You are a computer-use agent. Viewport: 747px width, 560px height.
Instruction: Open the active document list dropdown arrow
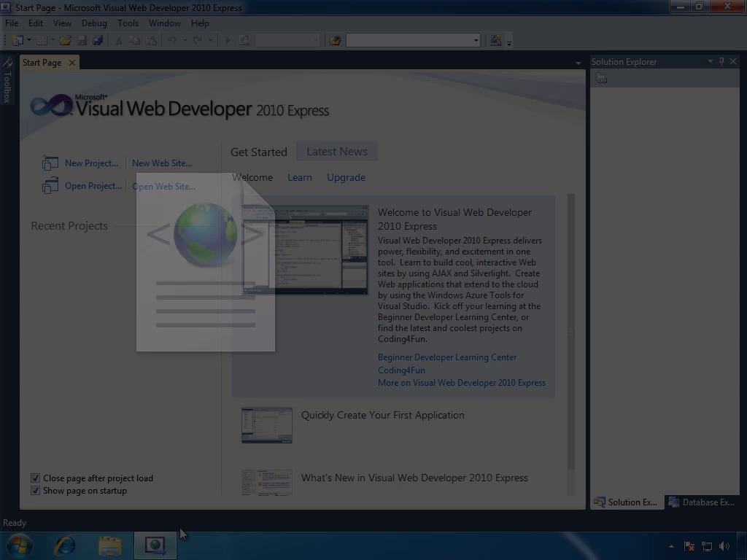578,63
